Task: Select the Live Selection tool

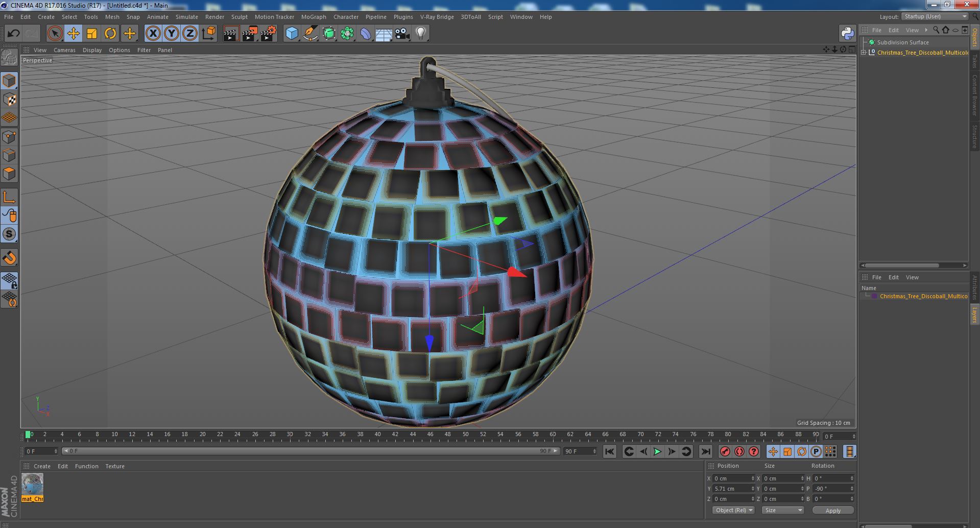Action: (x=55, y=34)
